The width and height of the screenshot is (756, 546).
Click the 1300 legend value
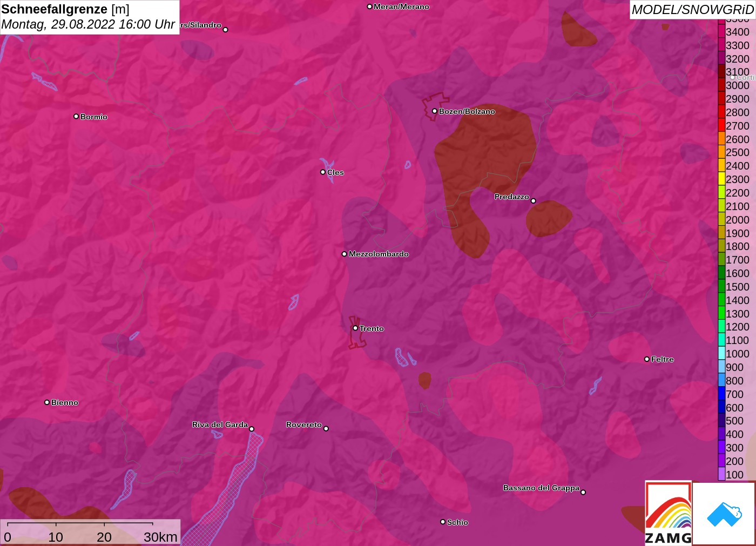tap(738, 314)
